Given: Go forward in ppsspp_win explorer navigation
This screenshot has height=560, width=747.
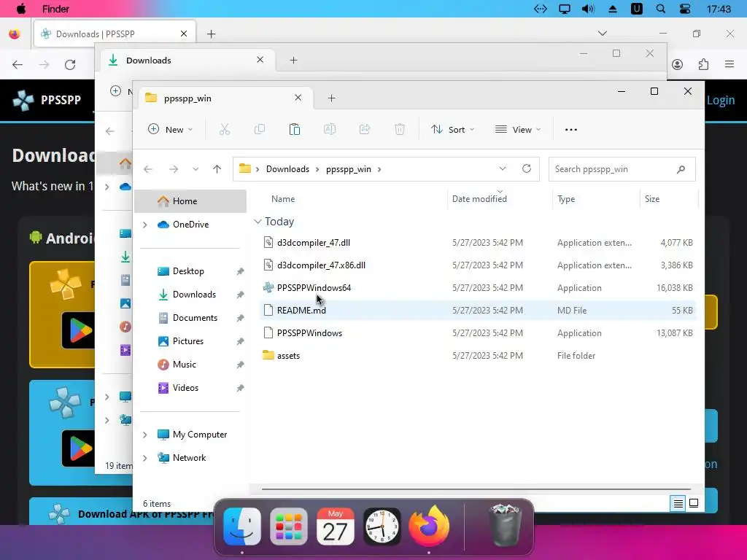Looking at the screenshot, I should pyautogui.click(x=174, y=169).
